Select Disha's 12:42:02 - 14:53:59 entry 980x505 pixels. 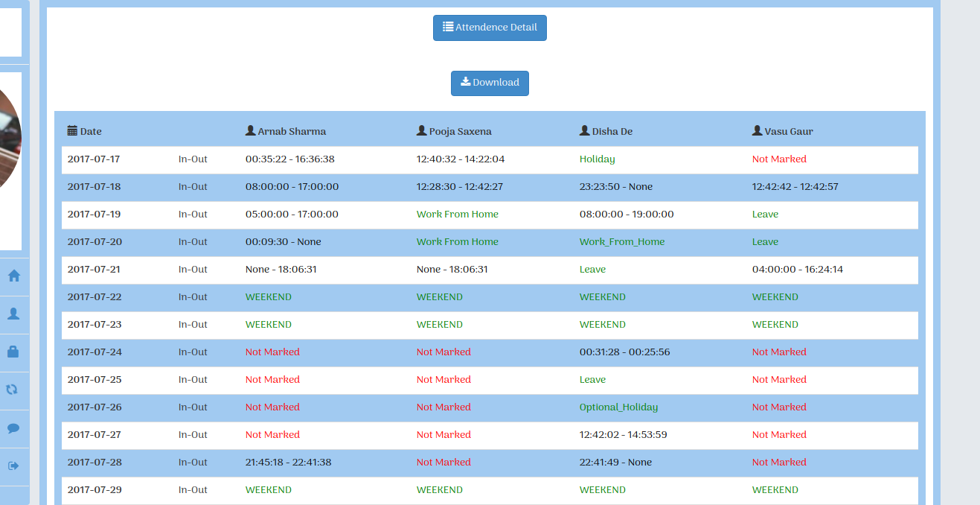624,435
